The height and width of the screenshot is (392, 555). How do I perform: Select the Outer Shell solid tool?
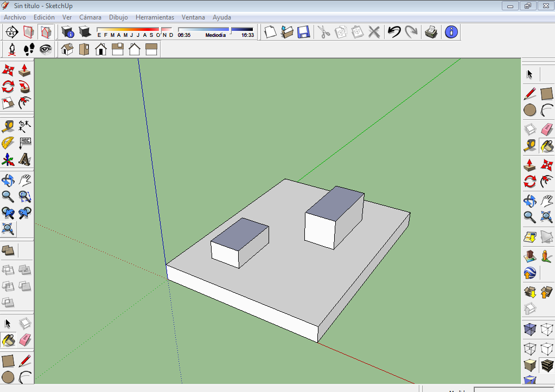[x=8, y=251]
